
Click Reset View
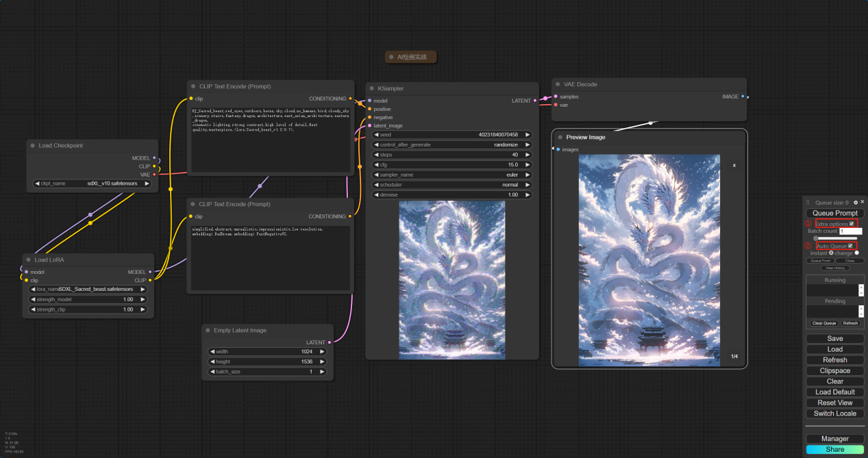point(835,403)
